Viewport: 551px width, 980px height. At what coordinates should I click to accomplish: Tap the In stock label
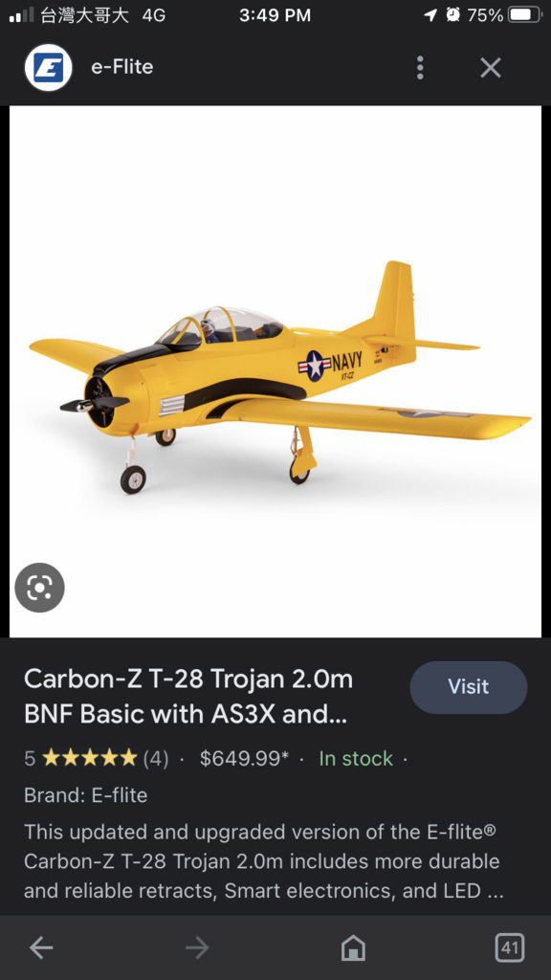pyautogui.click(x=356, y=758)
